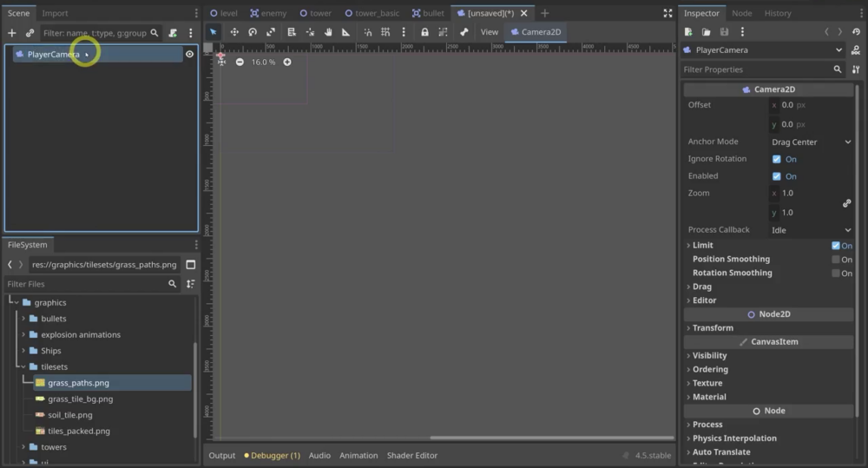Open snapping options three-dot menu

click(x=404, y=32)
